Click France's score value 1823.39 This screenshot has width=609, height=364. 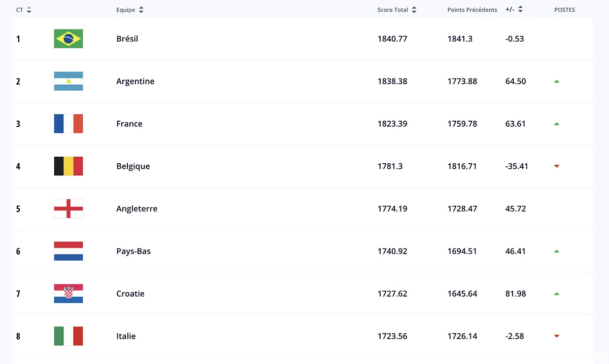(x=392, y=124)
